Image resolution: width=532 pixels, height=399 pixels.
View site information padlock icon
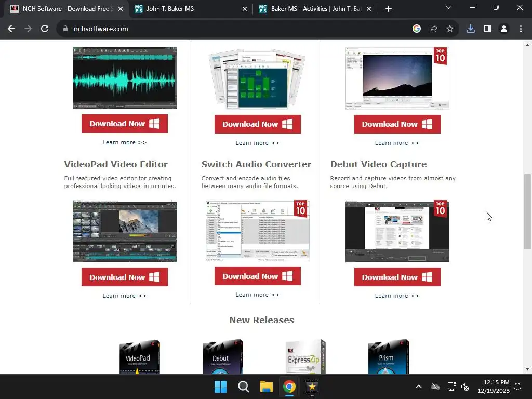click(65, 29)
